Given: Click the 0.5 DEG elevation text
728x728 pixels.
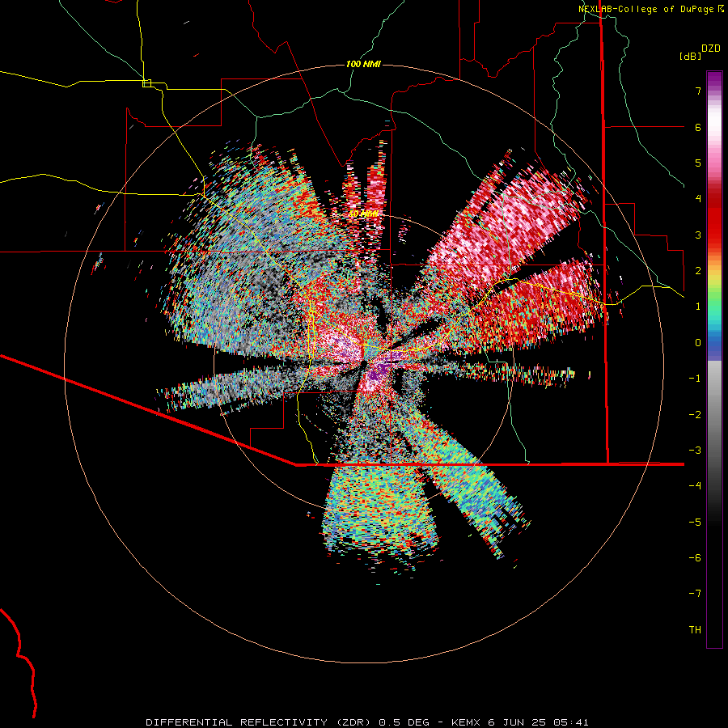Looking at the screenshot, I should tap(404, 722).
